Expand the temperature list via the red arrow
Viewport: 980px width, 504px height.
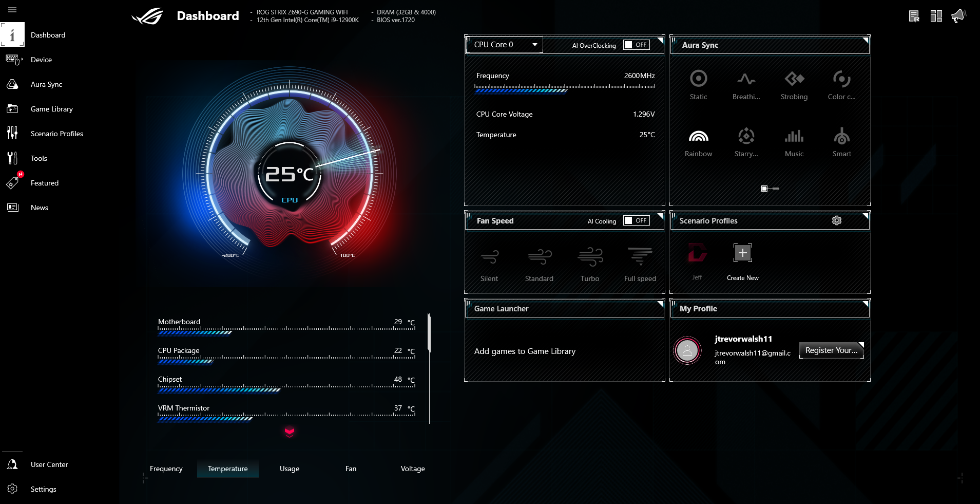point(290,433)
